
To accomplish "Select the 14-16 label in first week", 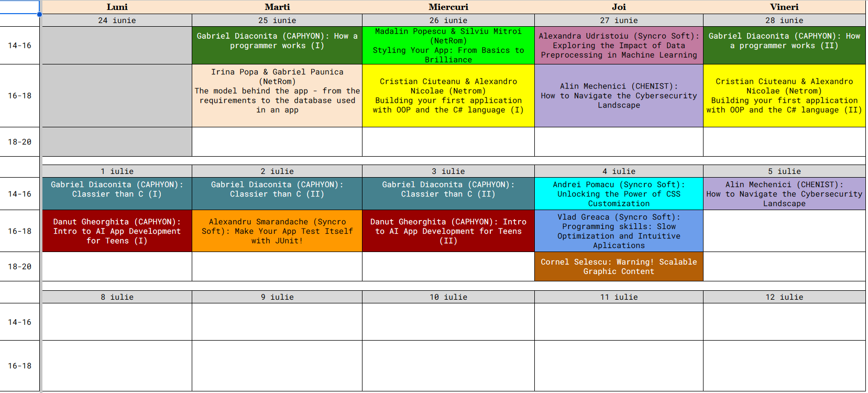I will [19, 46].
